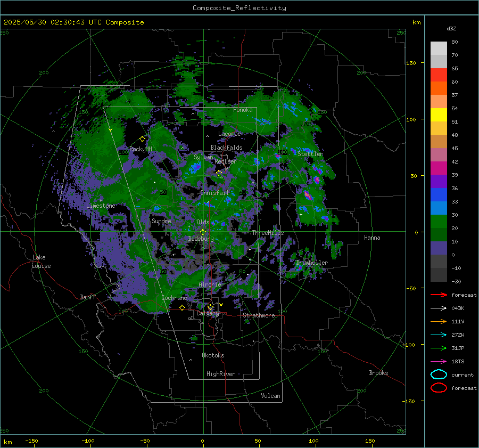Click the km unit label at bottom-left
This screenshot has width=479, height=448.
[x=7, y=442]
